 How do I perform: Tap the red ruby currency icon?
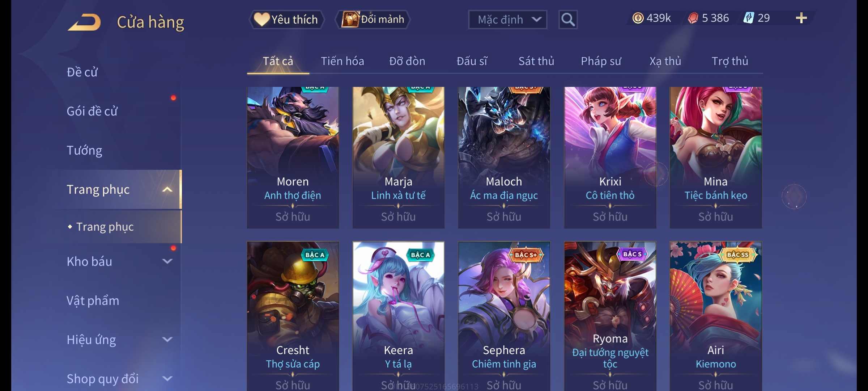[x=693, y=18]
